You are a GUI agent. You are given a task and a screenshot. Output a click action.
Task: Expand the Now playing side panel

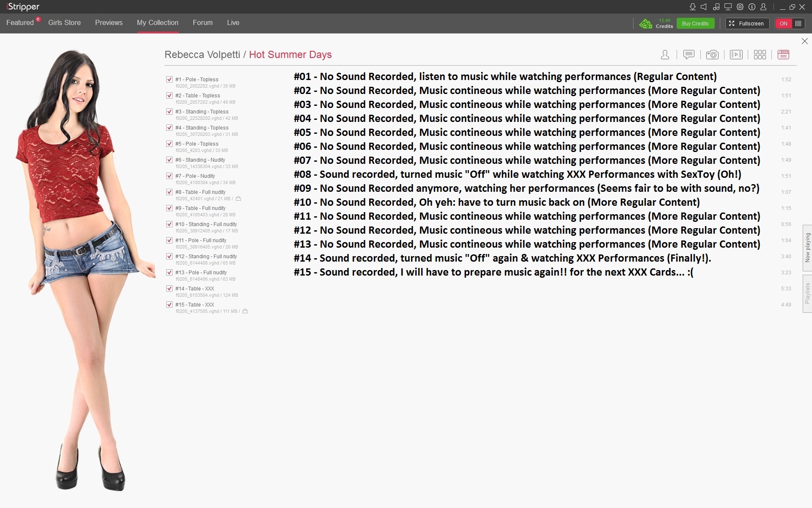pyautogui.click(x=807, y=248)
